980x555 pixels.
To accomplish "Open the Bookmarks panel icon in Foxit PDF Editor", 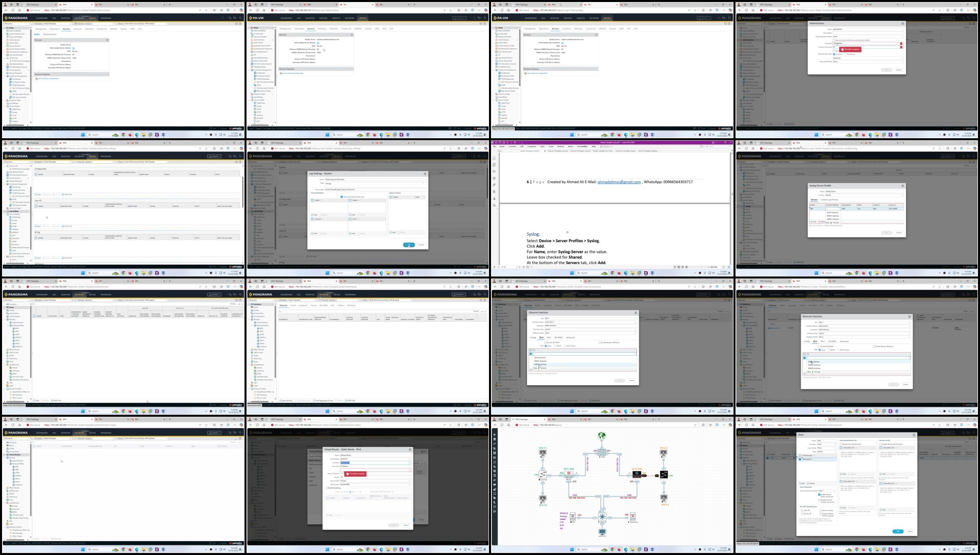I will pos(494,158).
